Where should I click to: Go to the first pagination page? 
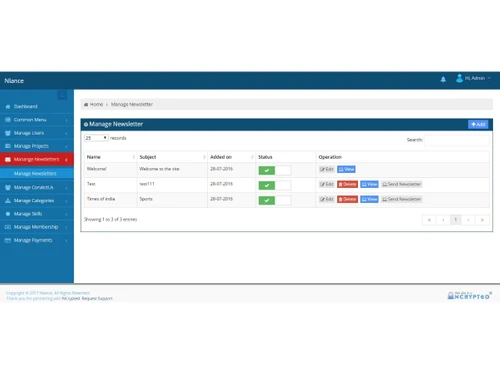(x=429, y=220)
